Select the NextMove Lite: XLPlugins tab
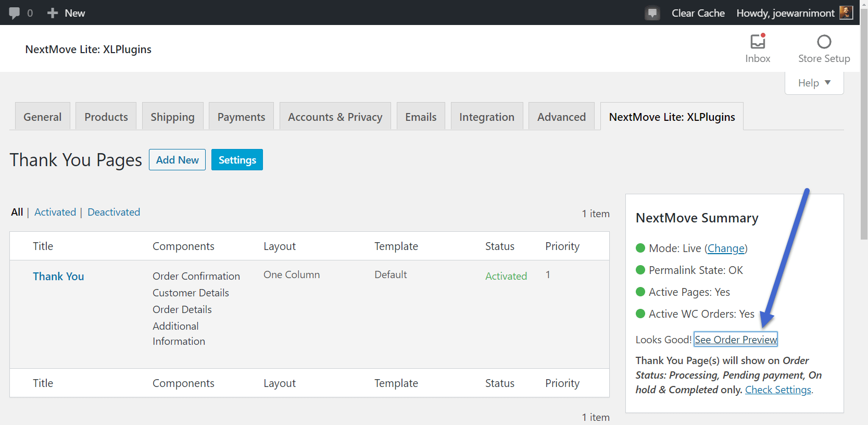The width and height of the screenshot is (868, 425). point(672,117)
